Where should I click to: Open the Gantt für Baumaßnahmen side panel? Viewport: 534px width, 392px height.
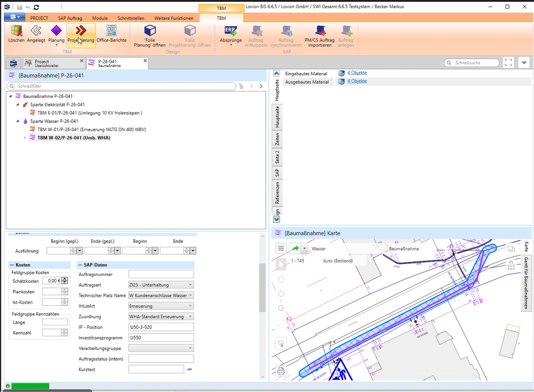(526, 283)
